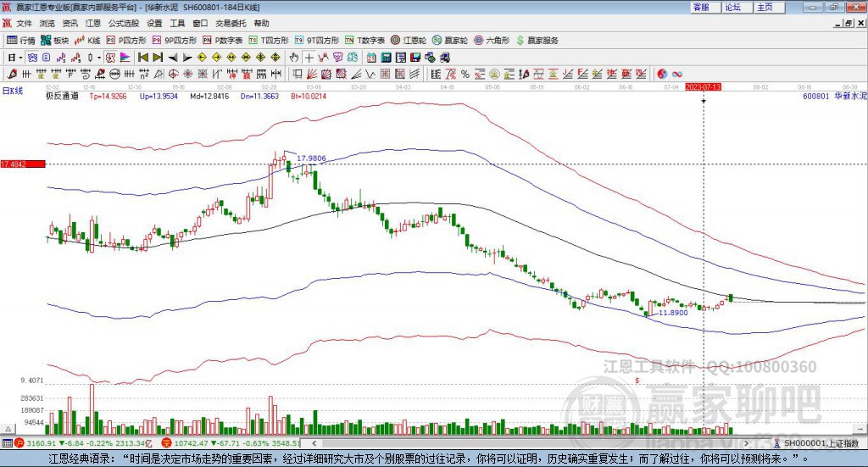The width and height of the screenshot is (868, 467).
Task: Open the 行情 market quotes view
Action: coord(20,41)
